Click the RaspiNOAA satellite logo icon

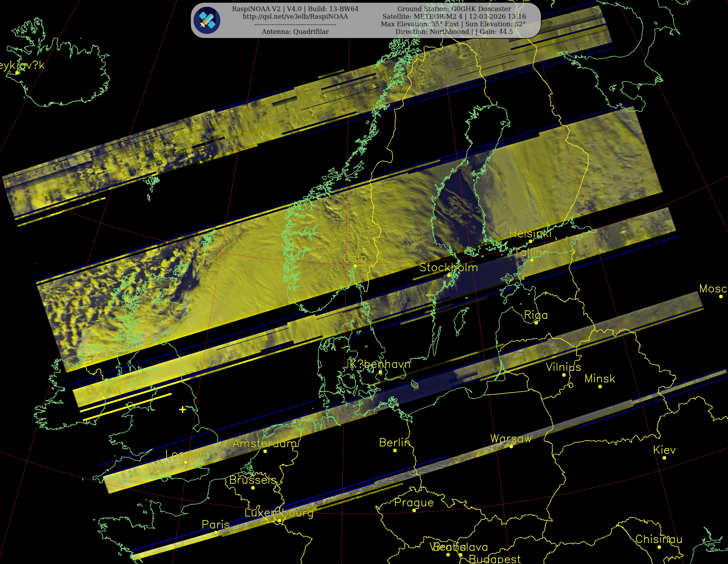pos(207,20)
